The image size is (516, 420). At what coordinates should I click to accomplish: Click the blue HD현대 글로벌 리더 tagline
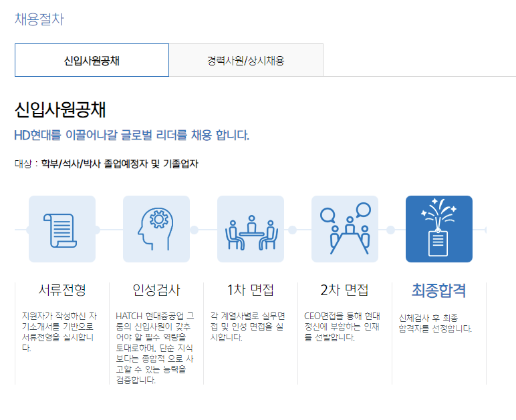pyautogui.click(x=132, y=136)
